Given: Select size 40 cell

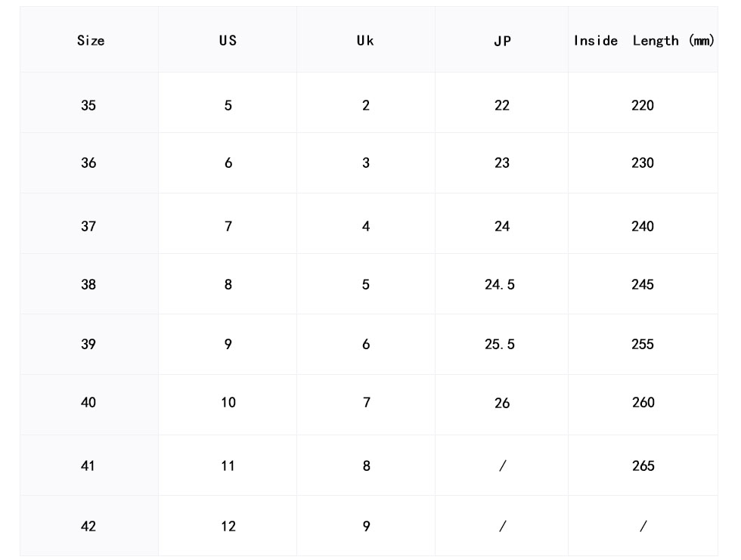Looking at the screenshot, I should point(88,403).
